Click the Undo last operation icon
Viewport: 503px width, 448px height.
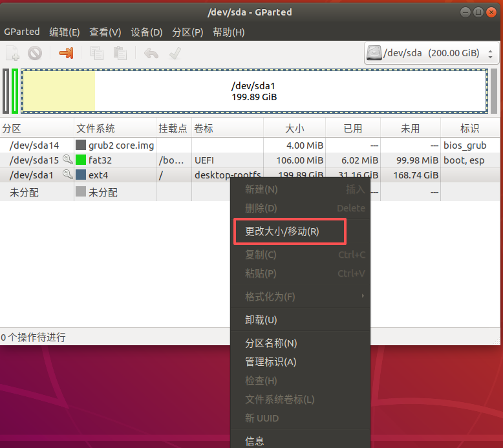point(151,53)
